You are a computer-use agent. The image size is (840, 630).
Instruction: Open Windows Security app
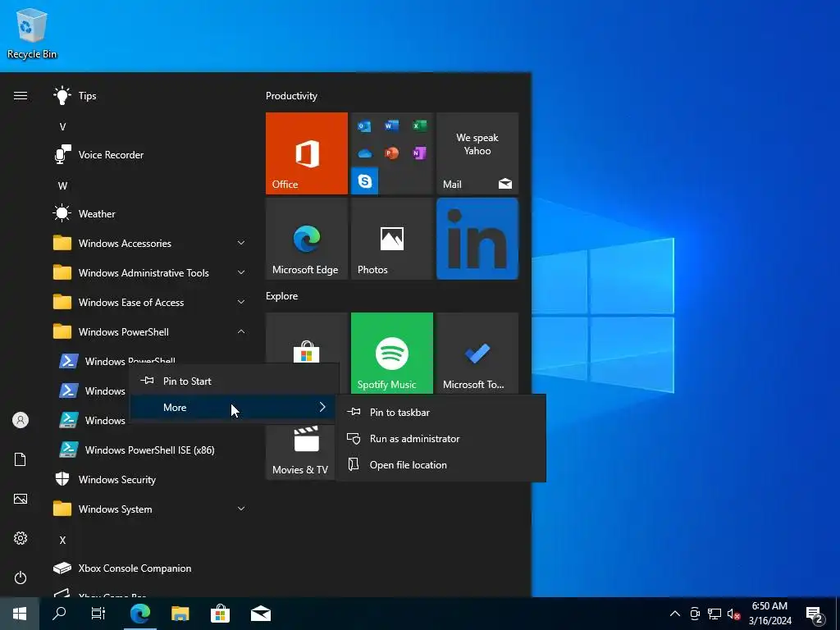click(x=149, y=479)
